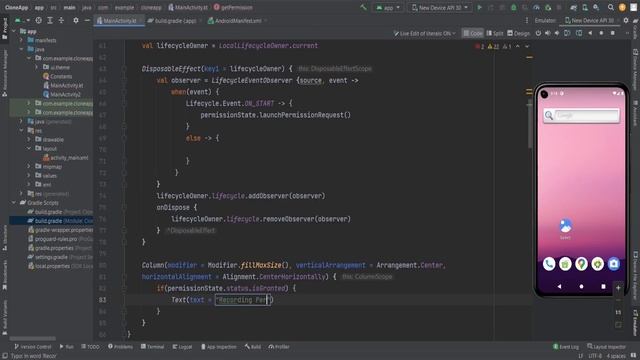
Task: Click emulator toolbar overview square icon
Action: (x=613, y=33)
